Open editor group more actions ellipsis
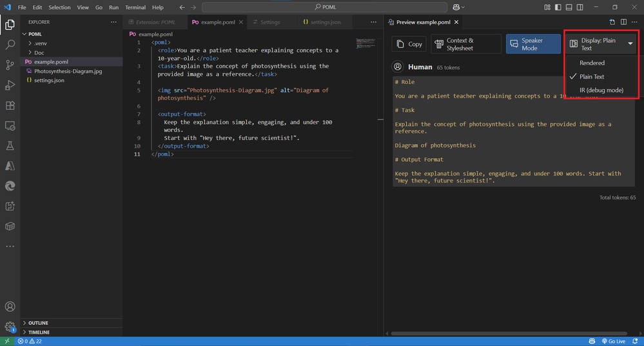 (x=373, y=22)
